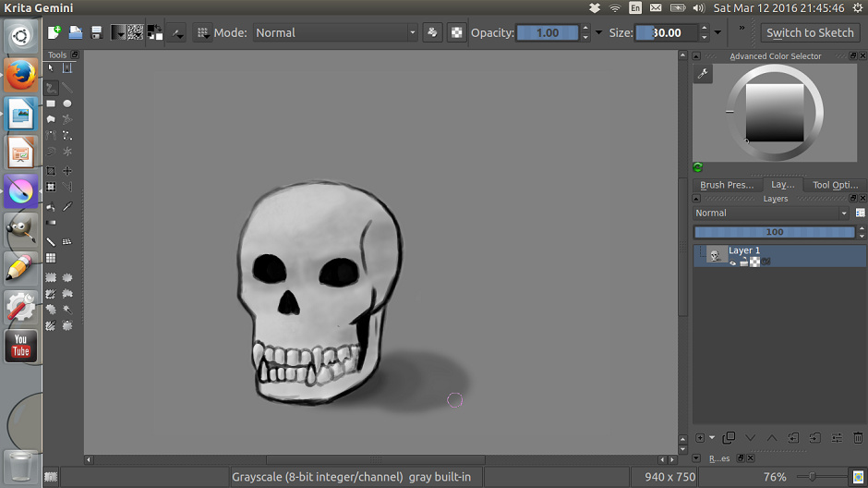Open the Tool Options tab
This screenshot has width=868, height=488.
pos(835,185)
